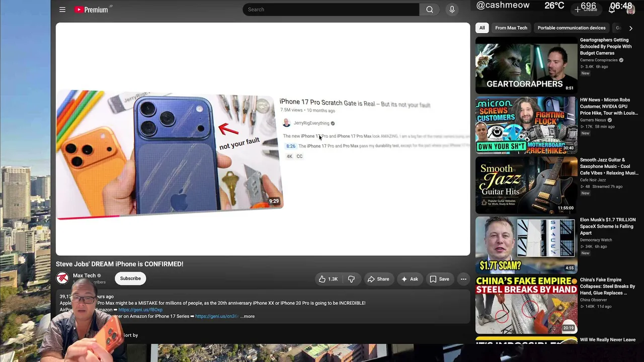Show more filter chips with right arrow
Screen dimensions: 644x362
click(x=630, y=28)
